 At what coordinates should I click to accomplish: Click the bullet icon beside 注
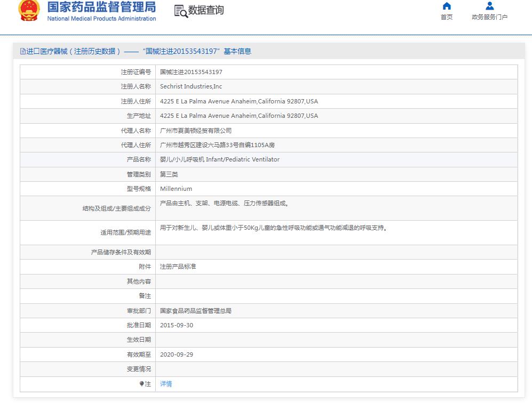pyautogui.click(x=142, y=384)
